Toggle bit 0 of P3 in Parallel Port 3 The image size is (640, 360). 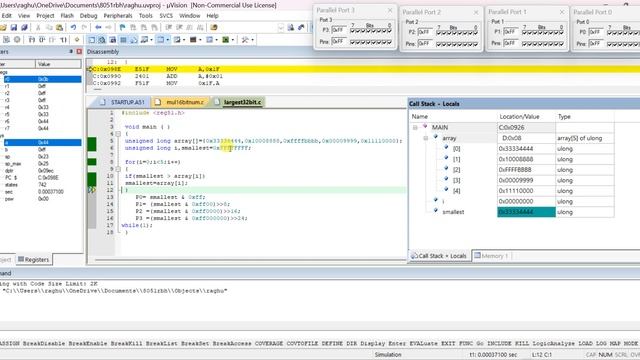pyautogui.click(x=389, y=31)
